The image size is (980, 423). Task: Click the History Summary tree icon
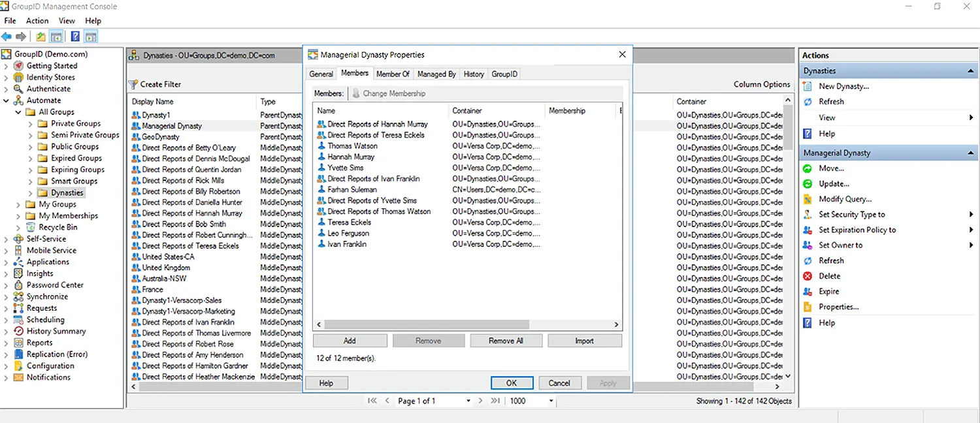pos(19,332)
